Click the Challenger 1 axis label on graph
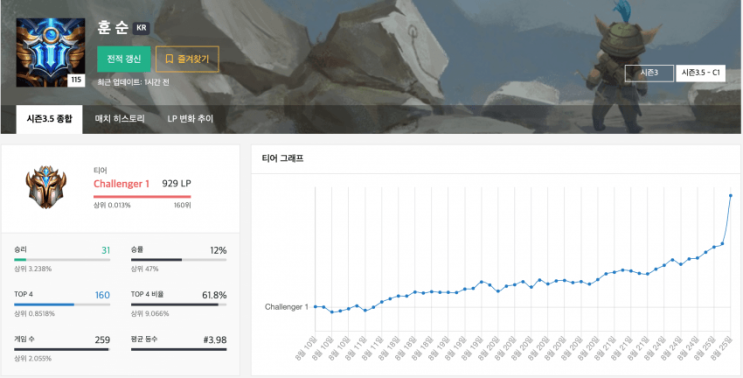Screen dimensions: 743x378 pos(286,307)
